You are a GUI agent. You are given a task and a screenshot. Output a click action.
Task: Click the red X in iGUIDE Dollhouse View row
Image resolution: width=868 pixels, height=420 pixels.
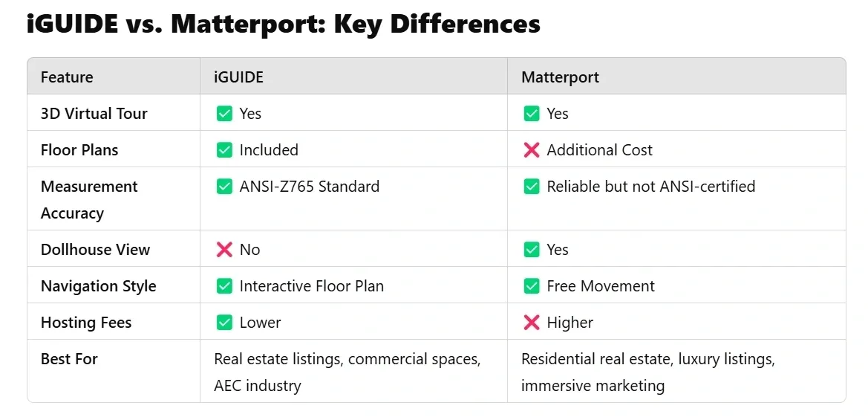[224, 250]
